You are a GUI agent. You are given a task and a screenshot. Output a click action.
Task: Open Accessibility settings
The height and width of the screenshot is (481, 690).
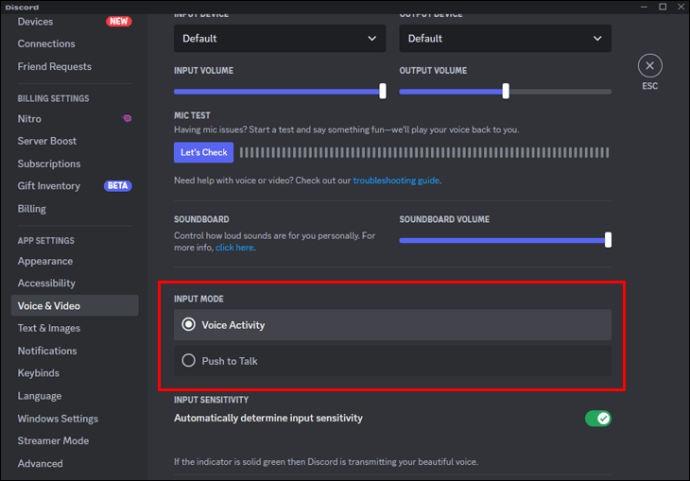click(x=47, y=283)
